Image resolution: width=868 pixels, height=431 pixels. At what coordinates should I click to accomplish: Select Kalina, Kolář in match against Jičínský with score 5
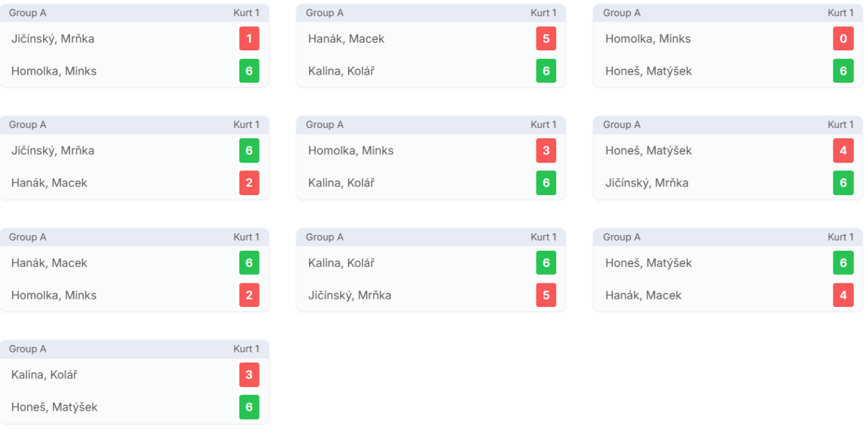pos(341,263)
